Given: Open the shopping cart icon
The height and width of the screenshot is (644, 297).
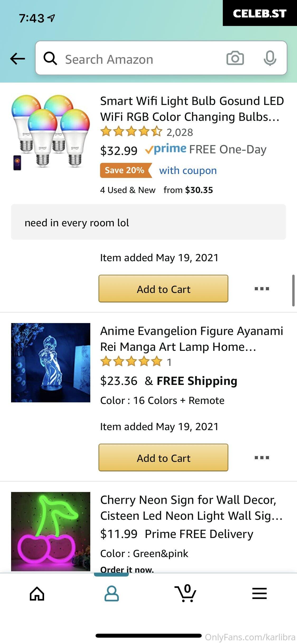Looking at the screenshot, I should pos(186,593).
